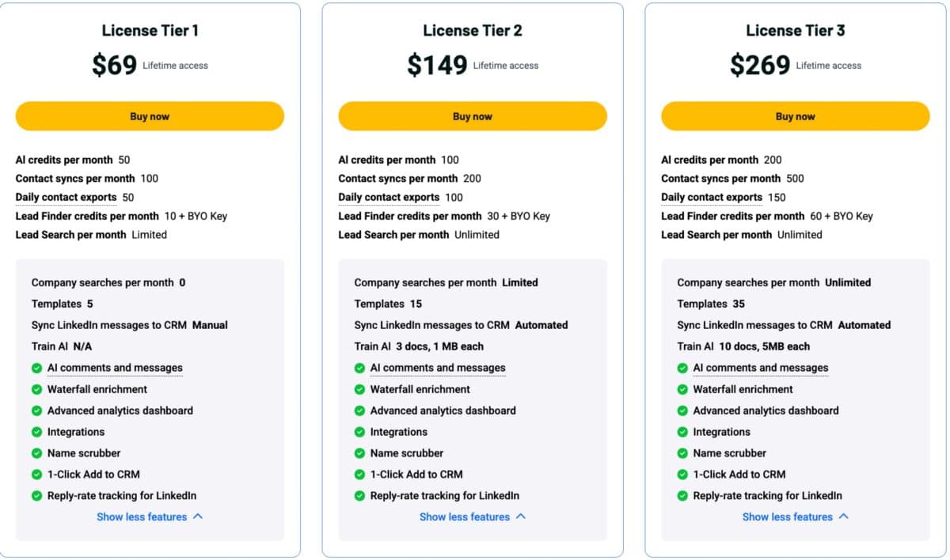Click Buy now for License Tier 3
The image size is (950, 560).
point(796,116)
